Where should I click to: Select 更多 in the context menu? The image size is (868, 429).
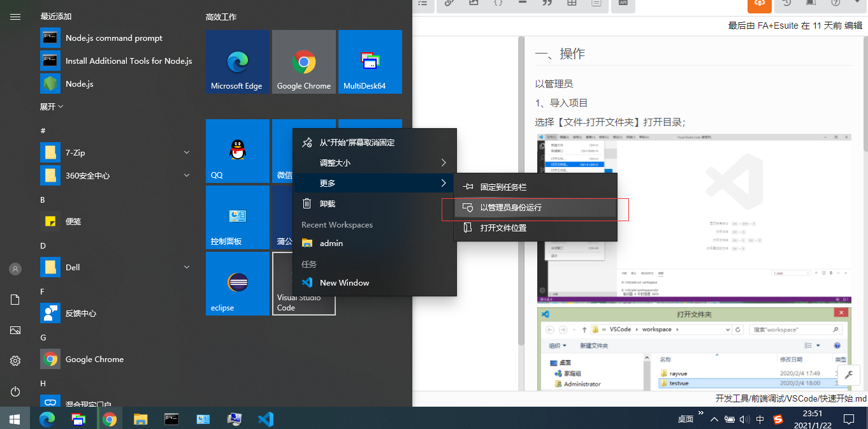[375, 184]
